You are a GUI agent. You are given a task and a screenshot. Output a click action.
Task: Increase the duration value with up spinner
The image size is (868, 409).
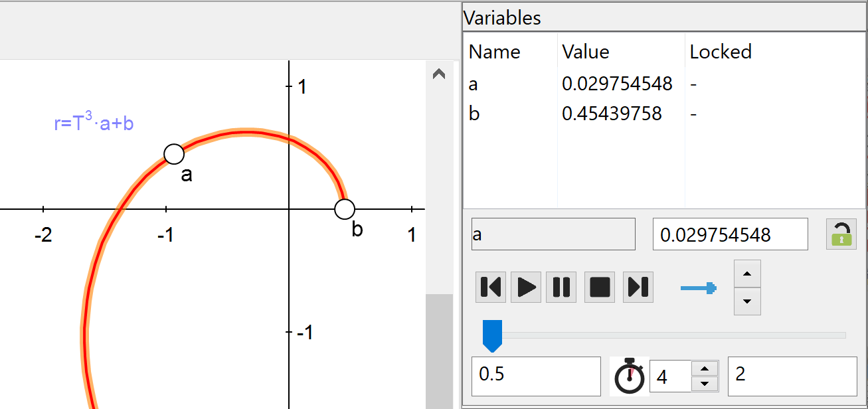click(x=705, y=369)
